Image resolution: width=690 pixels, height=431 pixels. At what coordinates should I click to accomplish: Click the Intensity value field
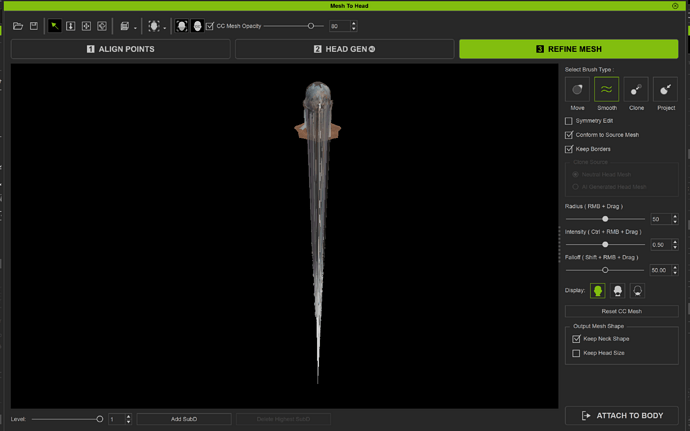[x=661, y=244]
